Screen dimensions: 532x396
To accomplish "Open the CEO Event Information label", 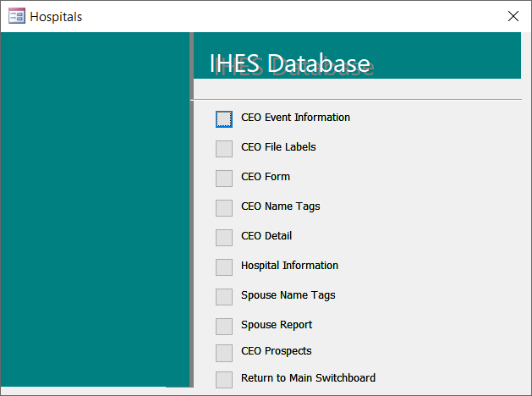I will point(295,118).
